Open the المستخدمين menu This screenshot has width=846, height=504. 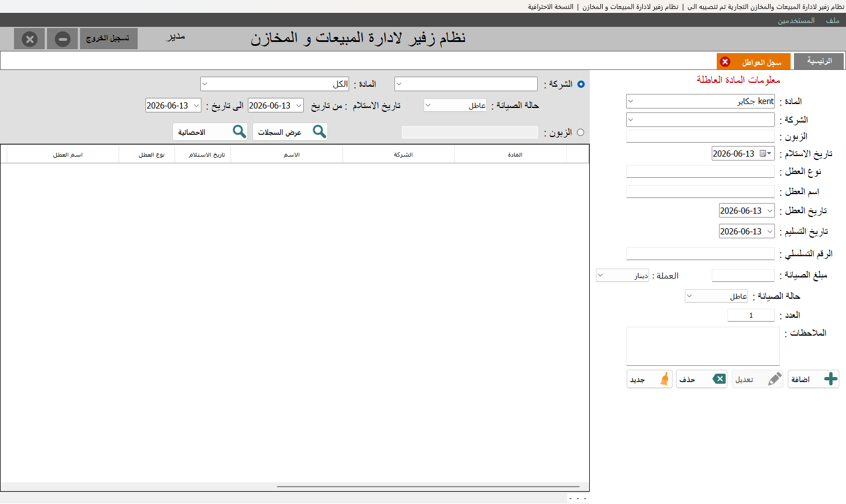point(796,20)
